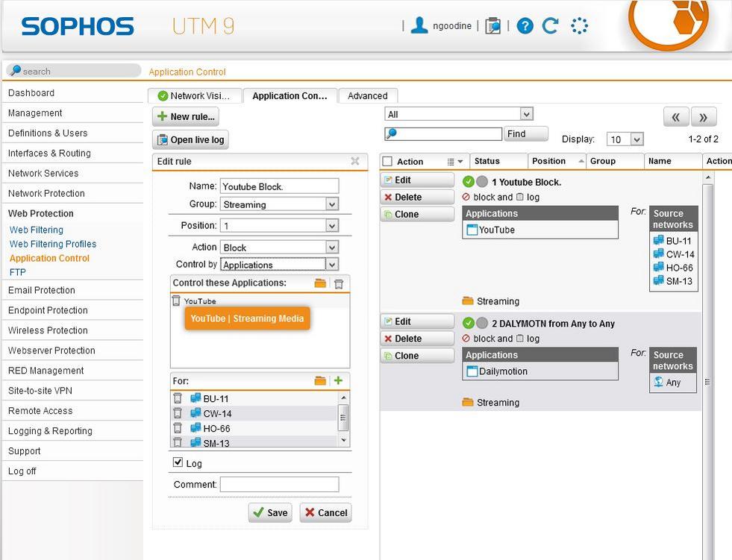Viewport: 732px width, 560px height.
Task: Click the Any network icon in rule 2
Action: pos(658,382)
